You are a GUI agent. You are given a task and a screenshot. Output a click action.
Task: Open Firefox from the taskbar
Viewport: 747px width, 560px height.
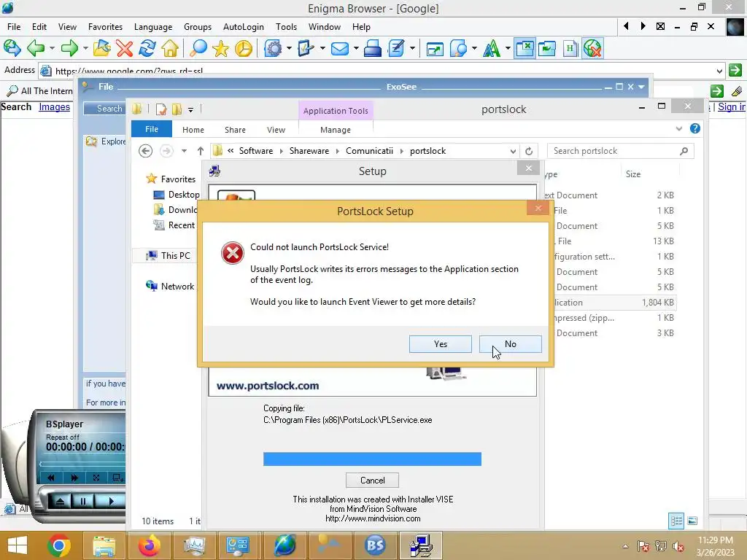pyautogui.click(x=149, y=545)
